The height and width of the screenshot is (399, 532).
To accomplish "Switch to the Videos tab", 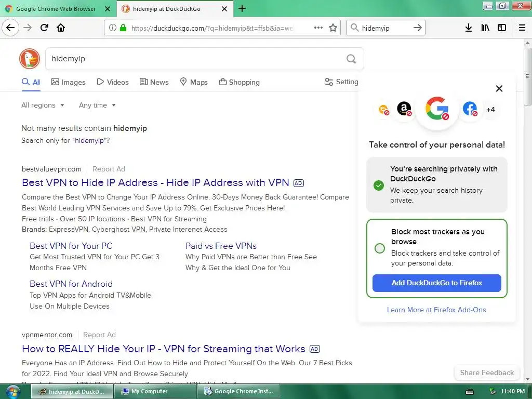I will pyautogui.click(x=113, y=82).
